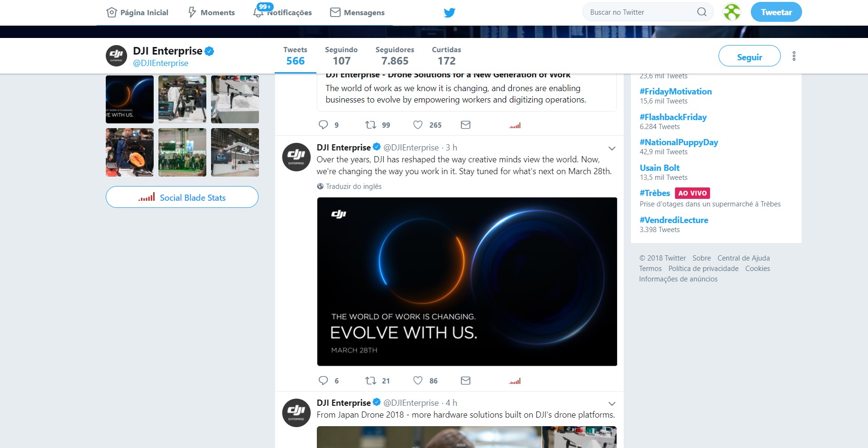Click the Sobre footer link
Viewport: 868px width, 448px height.
[702, 258]
